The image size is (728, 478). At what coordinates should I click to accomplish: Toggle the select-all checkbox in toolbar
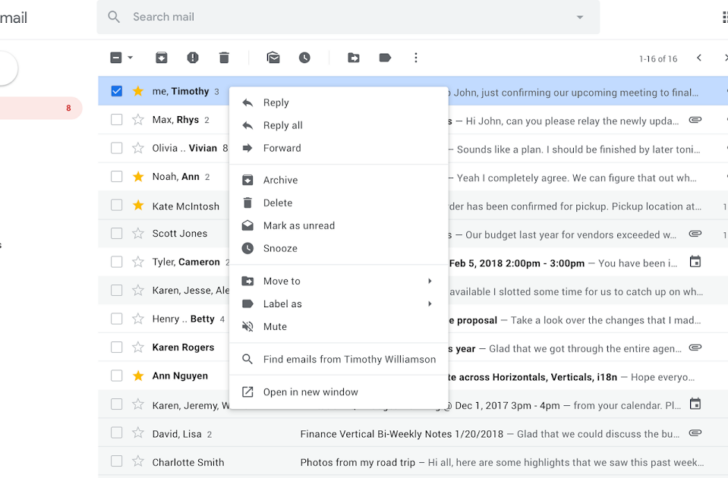pos(116,58)
